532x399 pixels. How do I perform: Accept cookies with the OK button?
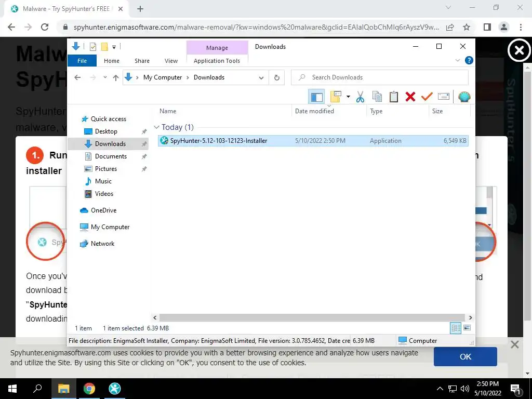(x=465, y=356)
